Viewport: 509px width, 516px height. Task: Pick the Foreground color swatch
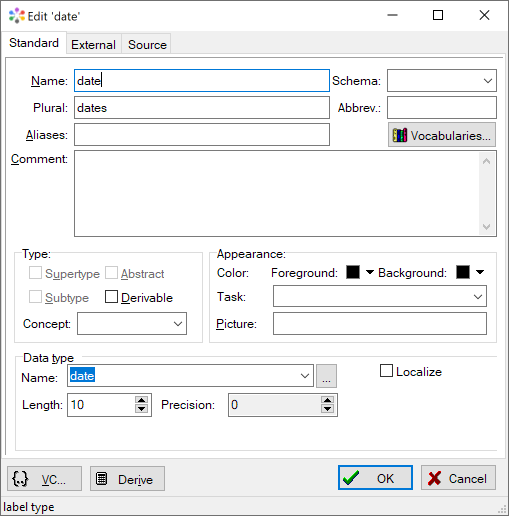click(353, 272)
